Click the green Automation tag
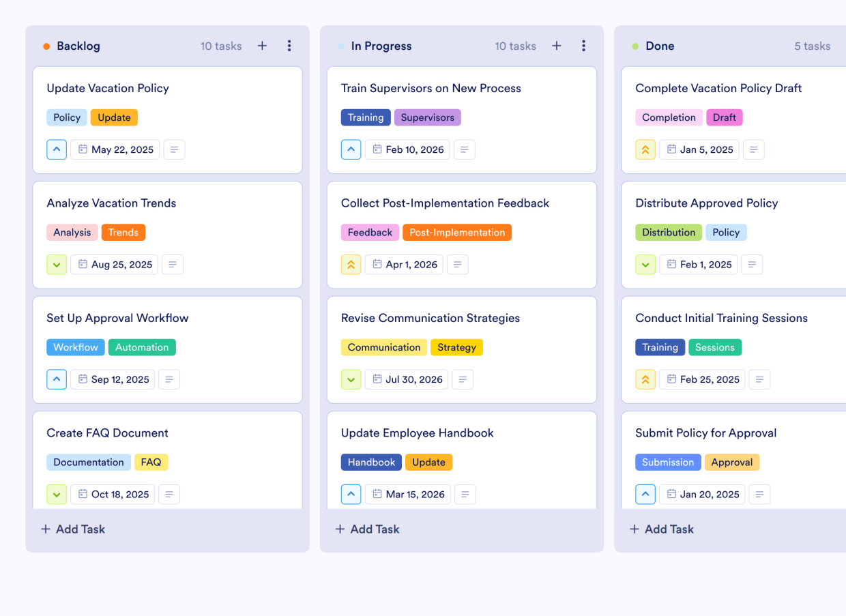 142,347
